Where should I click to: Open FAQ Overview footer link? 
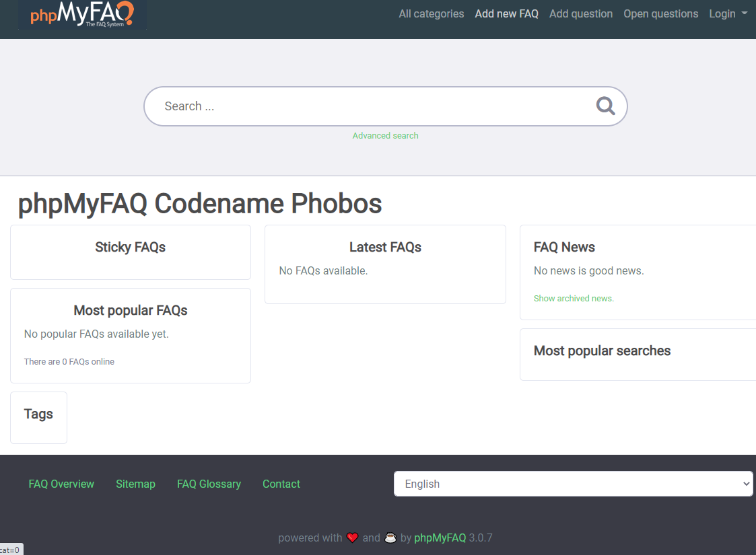61,484
